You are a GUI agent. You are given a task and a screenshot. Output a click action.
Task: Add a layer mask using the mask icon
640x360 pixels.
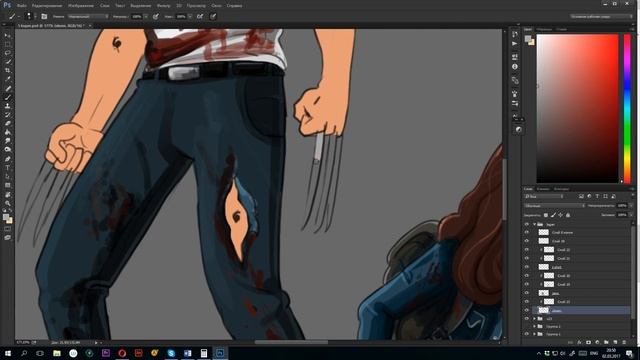tap(588, 342)
